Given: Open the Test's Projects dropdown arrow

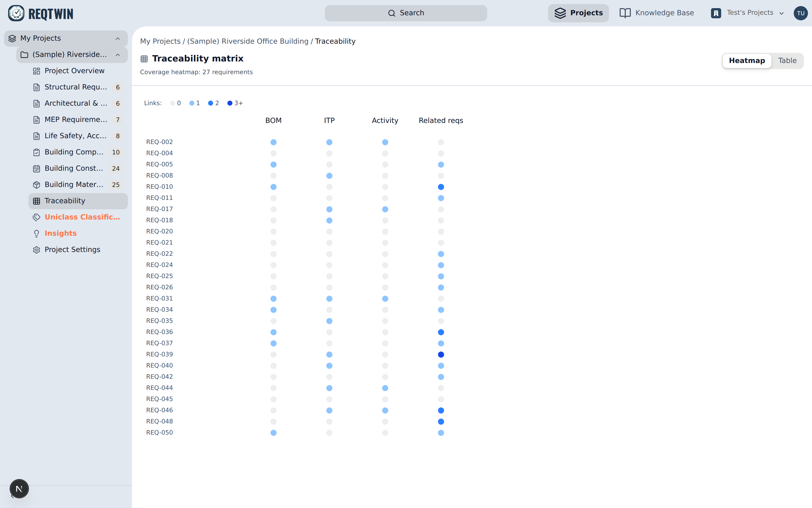Looking at the screenshot, I should (x=782, y=13).
